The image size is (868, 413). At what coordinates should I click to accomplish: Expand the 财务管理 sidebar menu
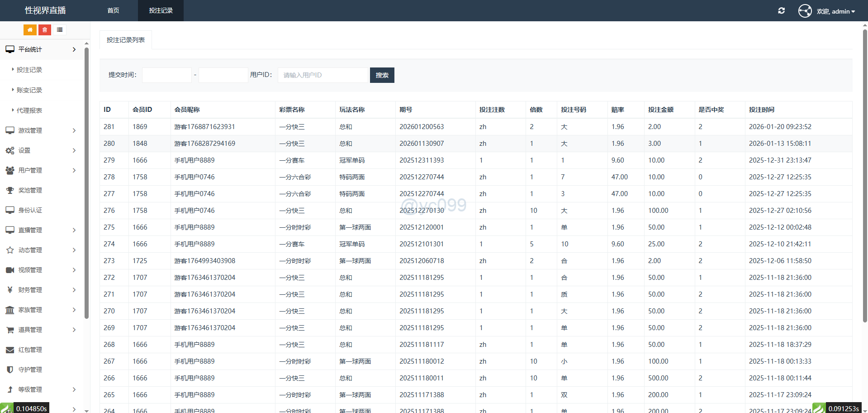click(42, 290)
